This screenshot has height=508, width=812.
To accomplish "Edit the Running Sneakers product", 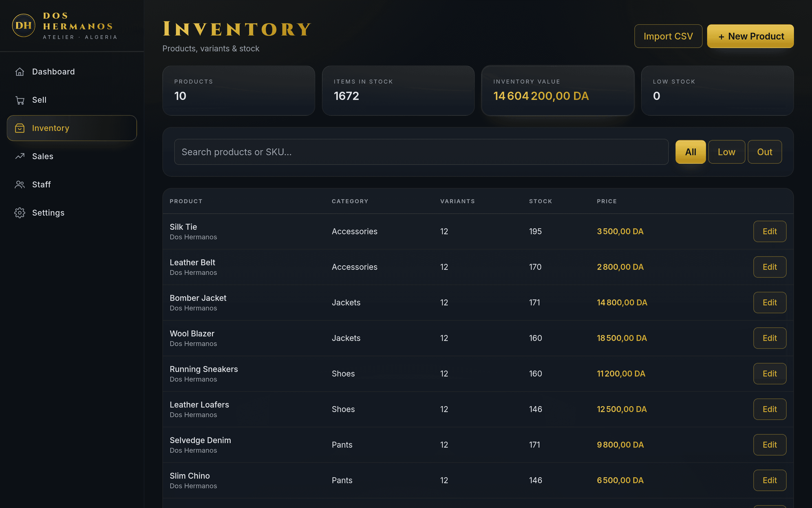I will pyautogui.click(x=770, y=374).
